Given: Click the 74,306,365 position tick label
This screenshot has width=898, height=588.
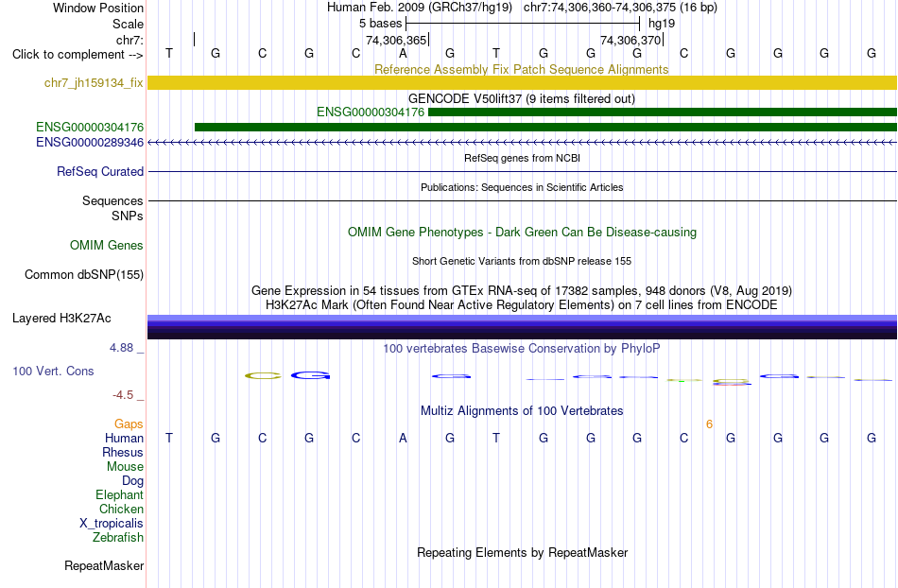Looking at the screenshot, I should pos(396,40).
